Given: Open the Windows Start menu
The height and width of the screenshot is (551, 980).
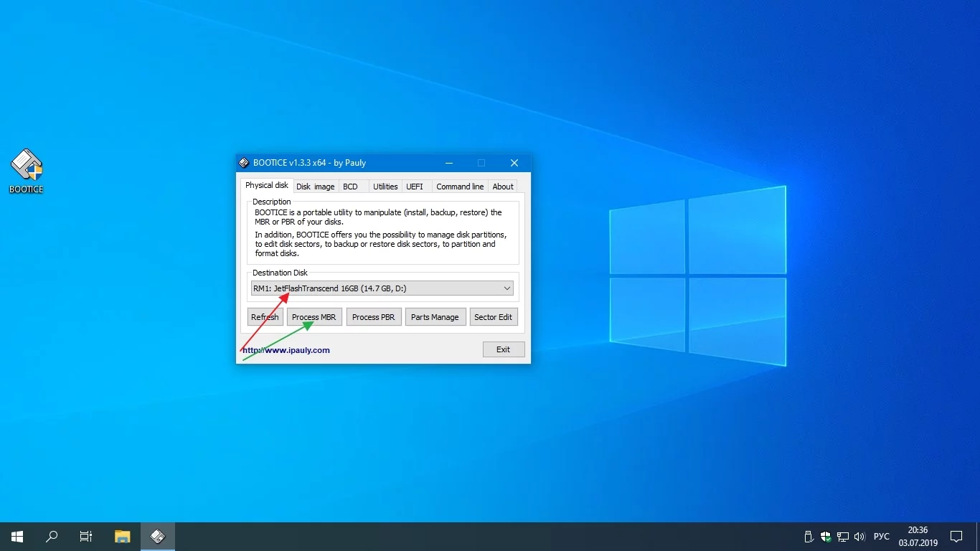Looking at the screenshot, I should tap(17, 537).
